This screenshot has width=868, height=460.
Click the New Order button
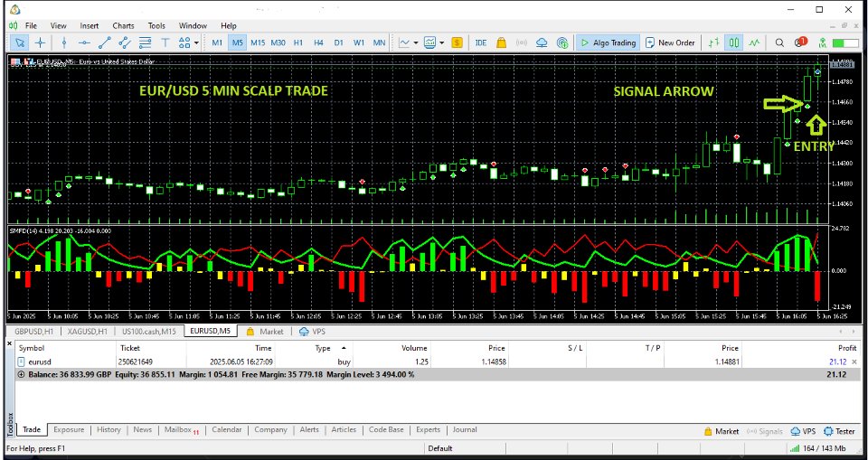tap(670, 42)
